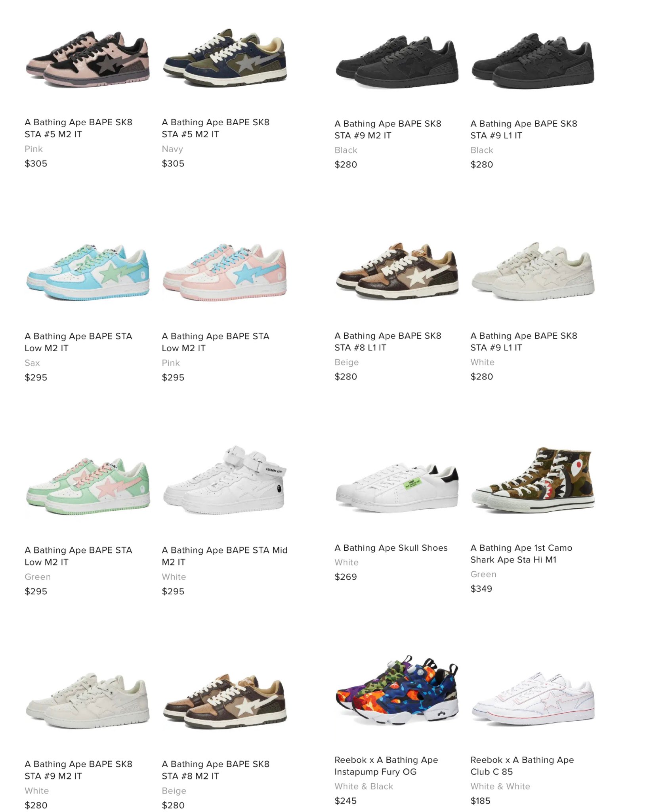Click the Reebok Instapump Fury OG title
This screenshot has height=812, width=649.
[386, 766]
